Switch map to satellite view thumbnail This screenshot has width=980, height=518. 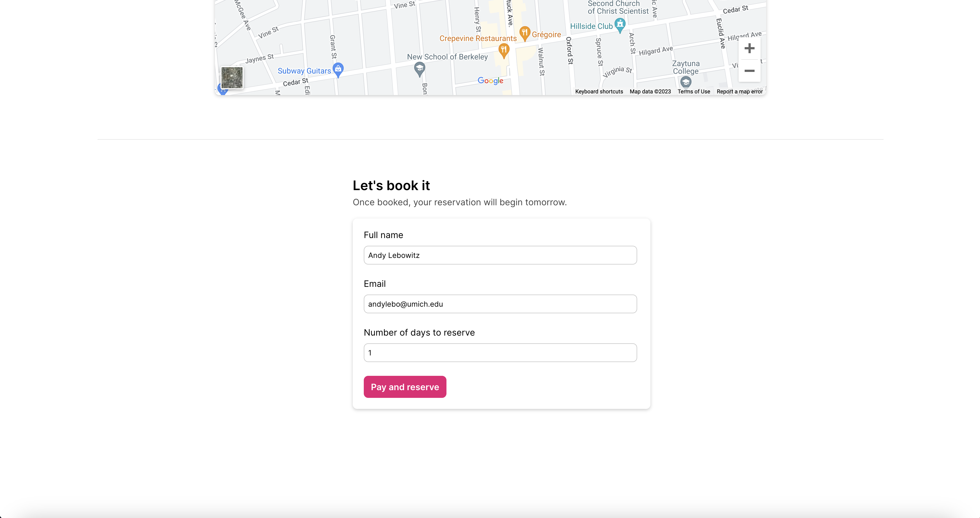point(232,78)
